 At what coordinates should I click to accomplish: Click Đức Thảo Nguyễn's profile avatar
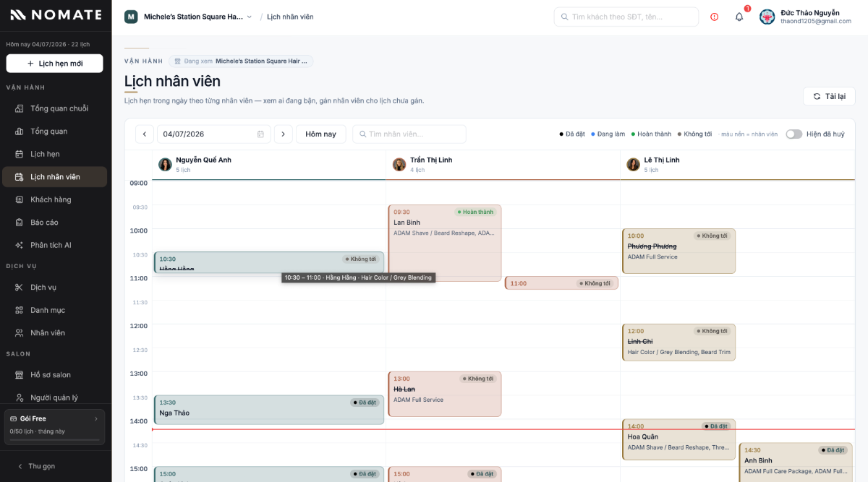coord(767,17)
